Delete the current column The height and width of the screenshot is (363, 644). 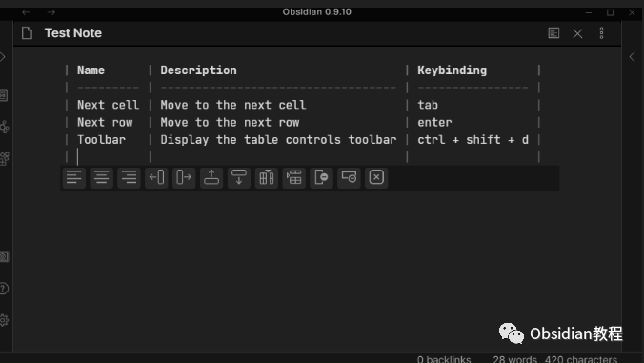click(322, 177)
